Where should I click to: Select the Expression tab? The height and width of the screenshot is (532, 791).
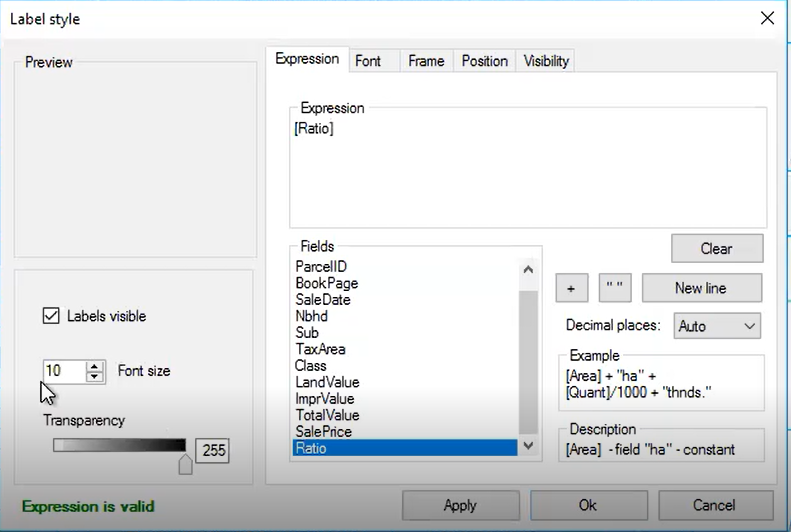[x=307, y=59]
